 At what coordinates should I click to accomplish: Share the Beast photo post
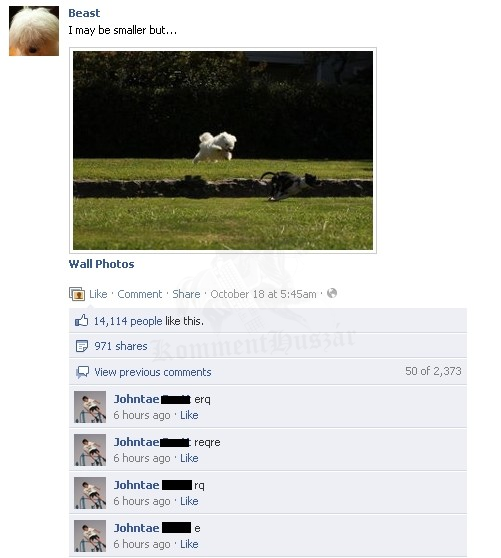(186, 294)
